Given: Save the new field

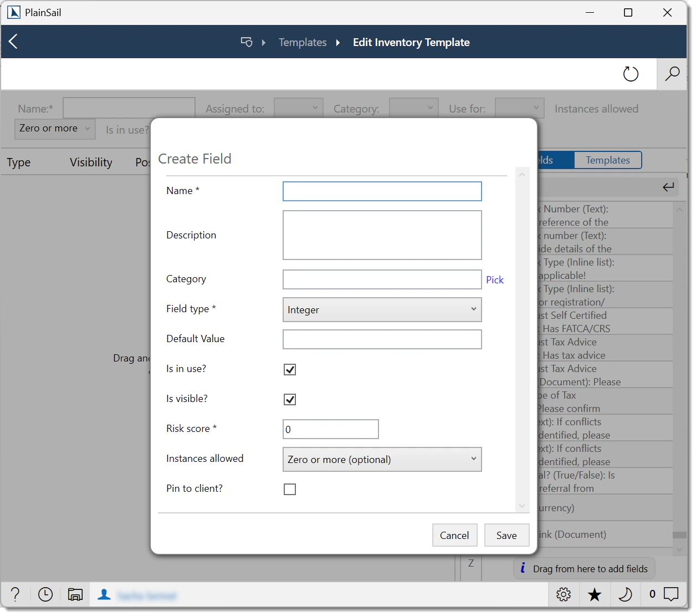Looking at the screenshot, I should (x=506, y=536).
